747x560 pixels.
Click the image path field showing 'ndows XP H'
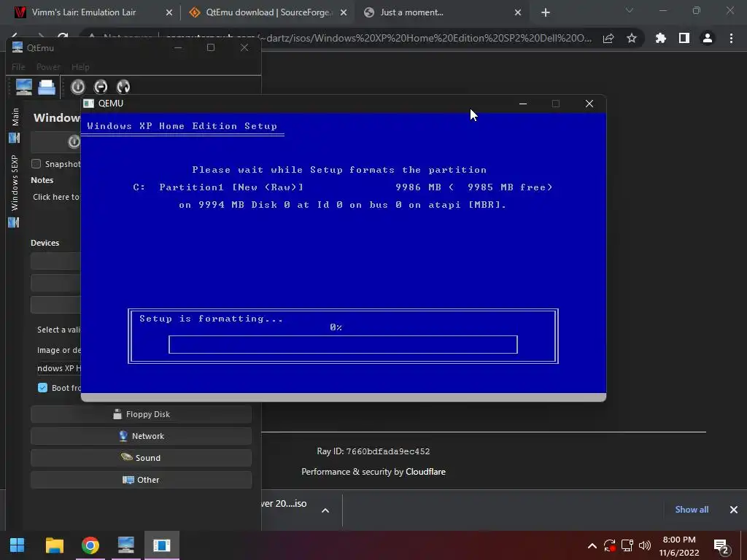click(x=58, y=368)
